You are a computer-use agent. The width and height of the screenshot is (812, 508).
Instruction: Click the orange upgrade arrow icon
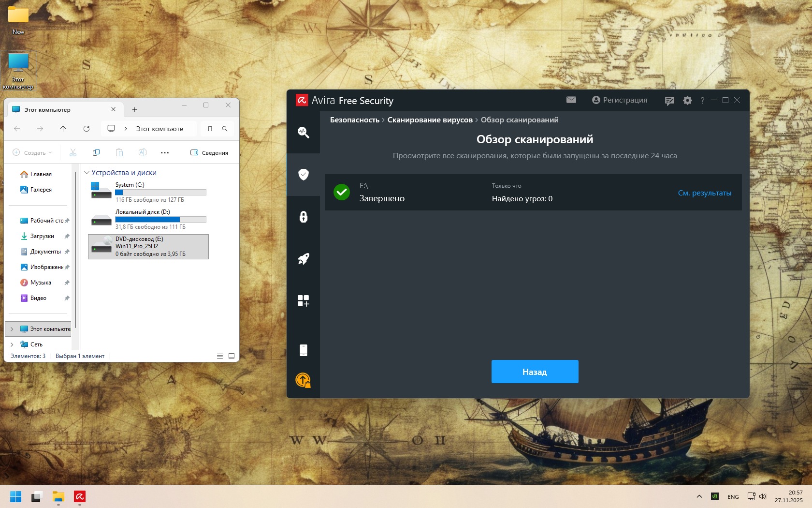coord(303,380)
